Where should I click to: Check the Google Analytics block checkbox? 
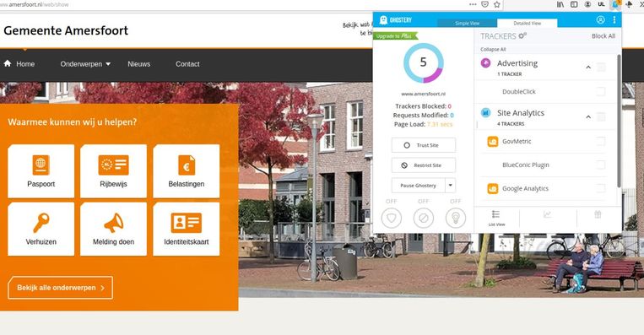[x=600, y=188]
